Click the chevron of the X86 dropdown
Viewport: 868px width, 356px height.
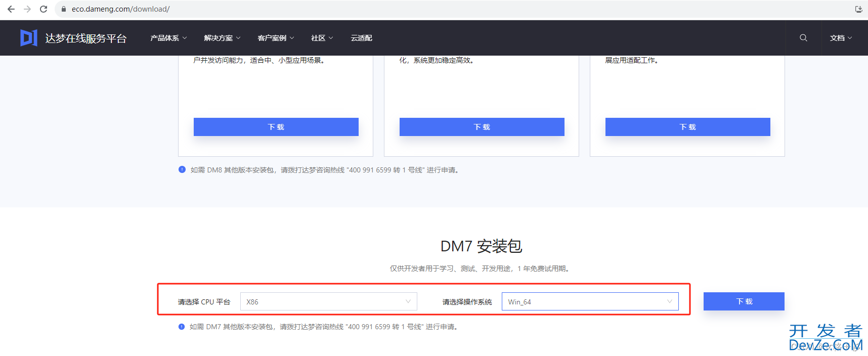[x=408, y=301]
